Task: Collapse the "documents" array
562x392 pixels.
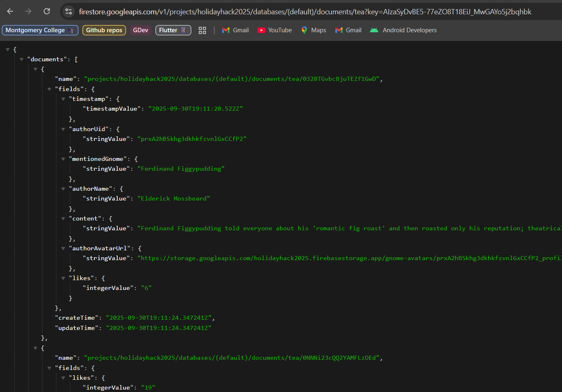Action: [x=22, y=59]
